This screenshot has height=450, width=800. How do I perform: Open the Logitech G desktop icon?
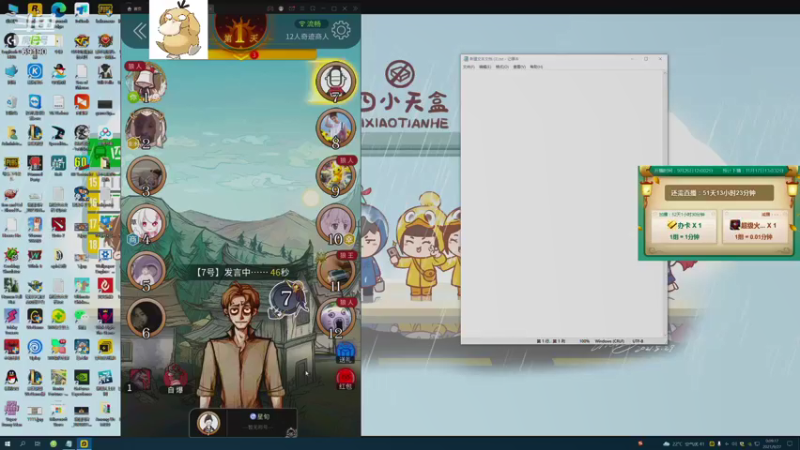11,45
